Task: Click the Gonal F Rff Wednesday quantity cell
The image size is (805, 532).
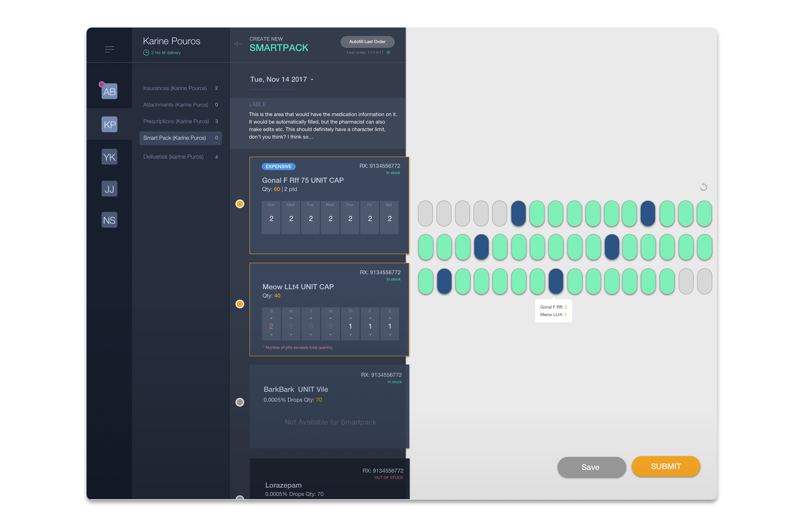Action: 330,218
